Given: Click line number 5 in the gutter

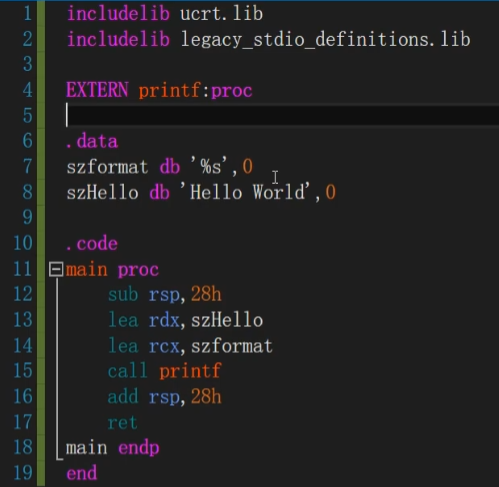Looking at the screenshot, I should click(x=27, y=116).
